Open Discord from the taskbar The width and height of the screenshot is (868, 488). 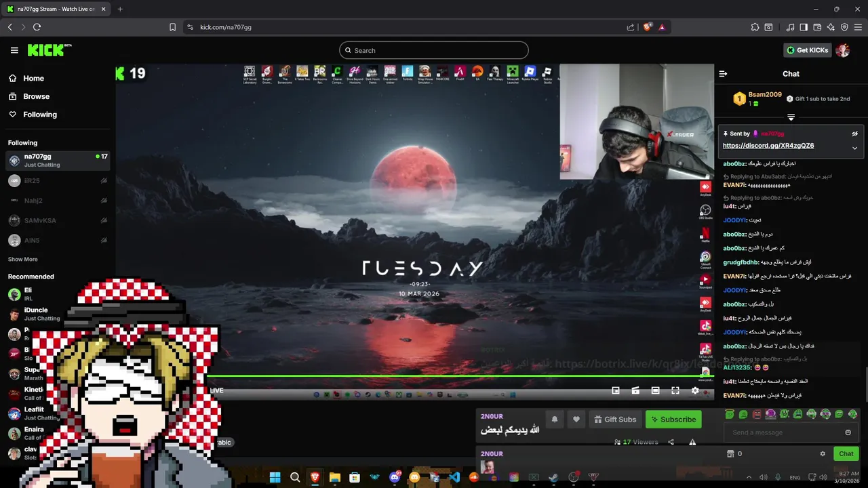click(x=395, y=477)
